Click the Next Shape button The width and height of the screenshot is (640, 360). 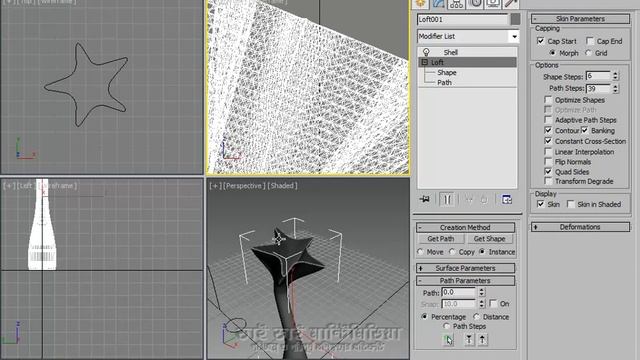click(482, 340)
